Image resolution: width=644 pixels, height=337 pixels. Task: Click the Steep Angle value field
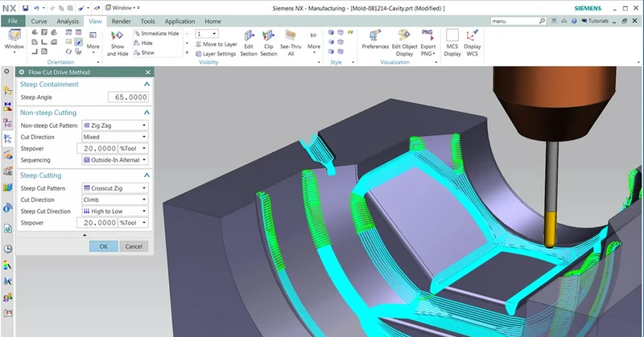[x=128, y=97]
